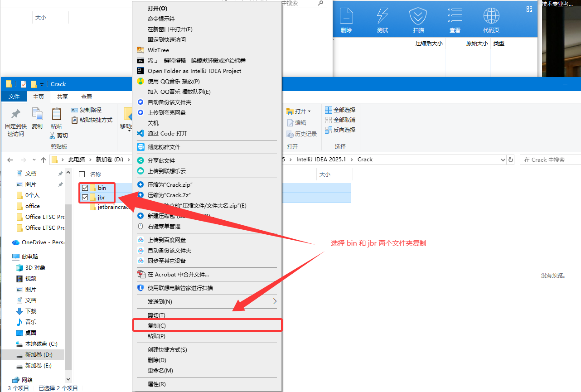Click the grid view icon in archive window
Viewport: 581px width, 392px height.
[x=529, y=9]
